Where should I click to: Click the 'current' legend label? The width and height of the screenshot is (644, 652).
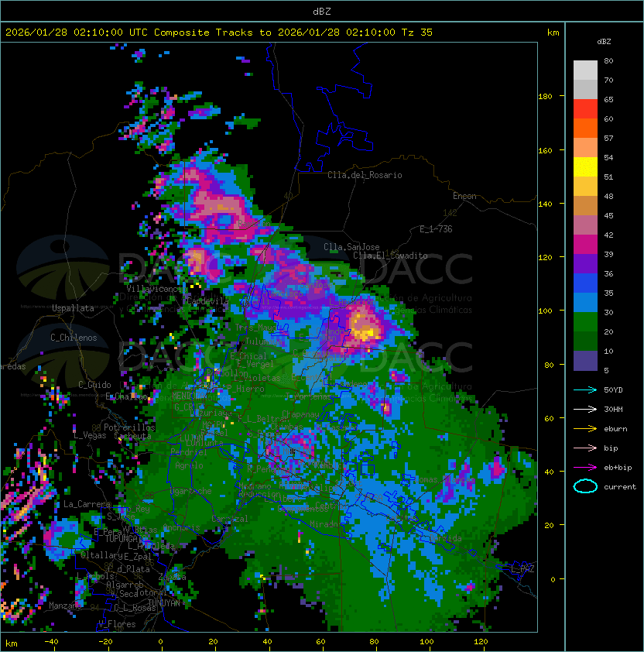[620, 487]
